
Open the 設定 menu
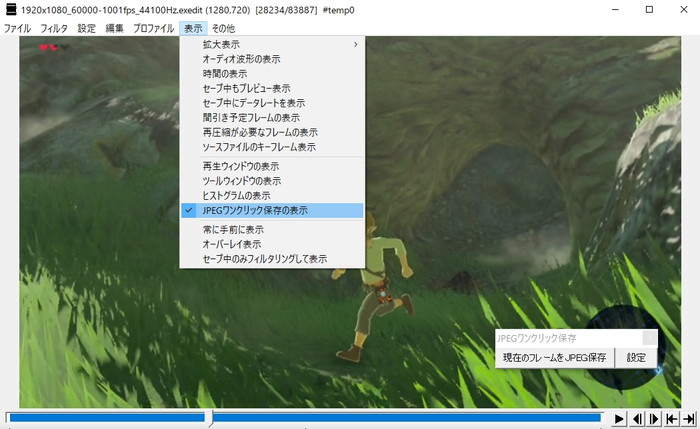87,29
